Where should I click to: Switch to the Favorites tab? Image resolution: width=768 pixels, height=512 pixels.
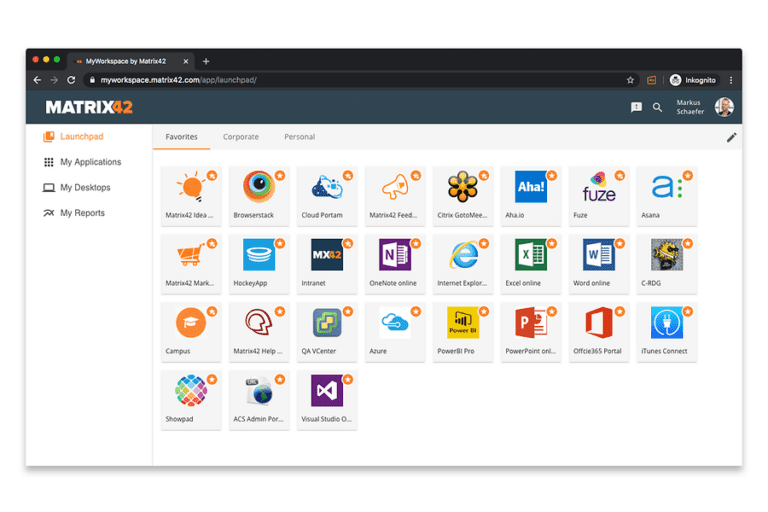(x=181, y=137)
